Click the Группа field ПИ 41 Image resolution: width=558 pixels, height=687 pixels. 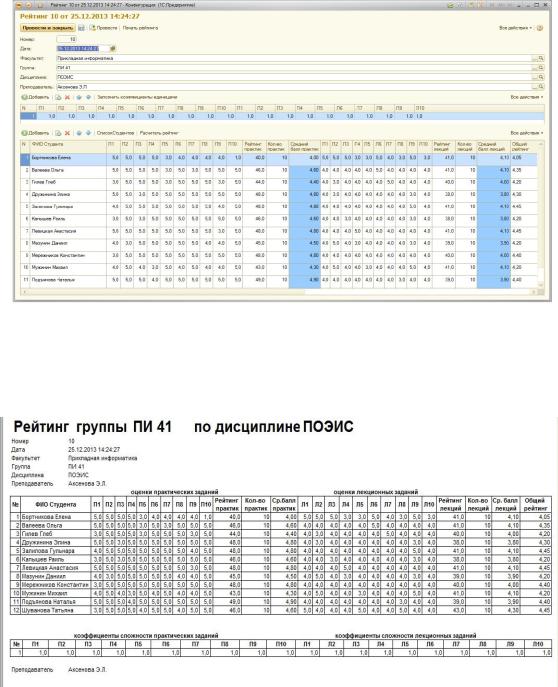pos(294,68)
